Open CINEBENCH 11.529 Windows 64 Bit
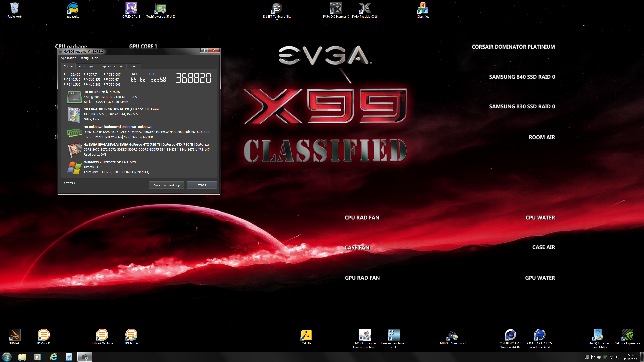The height and width of the screenshot is (362, 644). (x=540, y=338)
